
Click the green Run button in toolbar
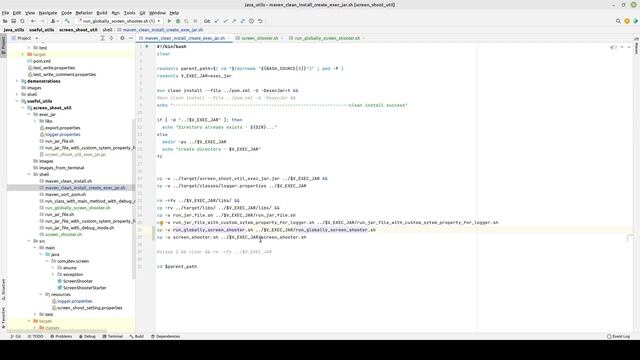169,21
